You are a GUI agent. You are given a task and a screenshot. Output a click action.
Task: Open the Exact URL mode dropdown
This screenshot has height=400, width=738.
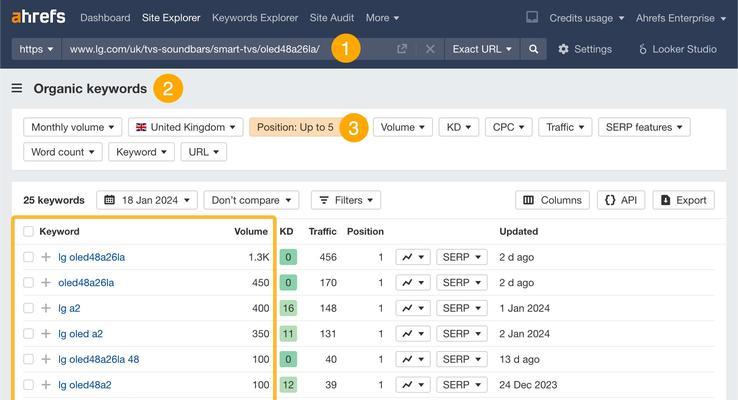point(482,49)
